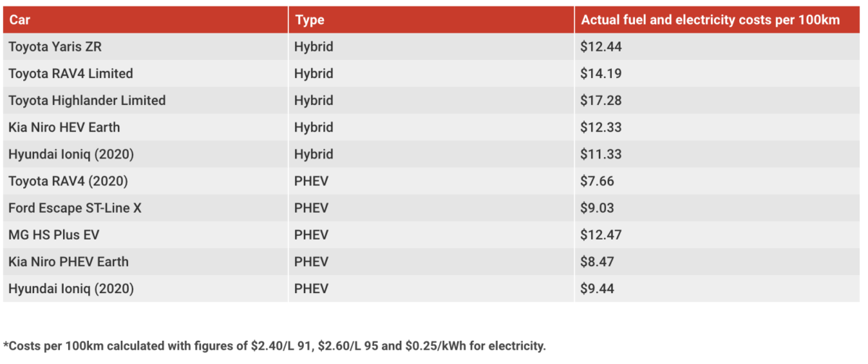
Task: Click the $17.28 cost value
Action: (601, 101)
